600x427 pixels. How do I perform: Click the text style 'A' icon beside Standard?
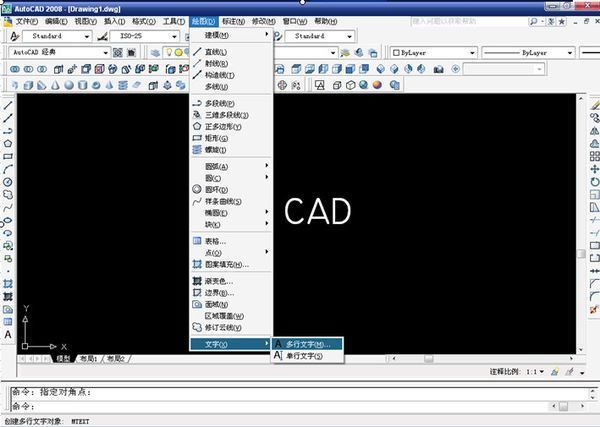15,36
